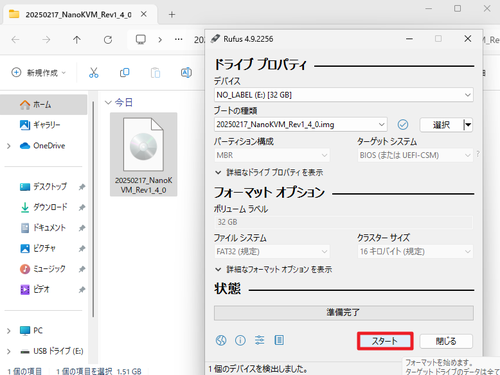500x375 pixels.
Task: Open the 16 キロバイト cluster size dropdown
Action: click(x=415, y=252)
